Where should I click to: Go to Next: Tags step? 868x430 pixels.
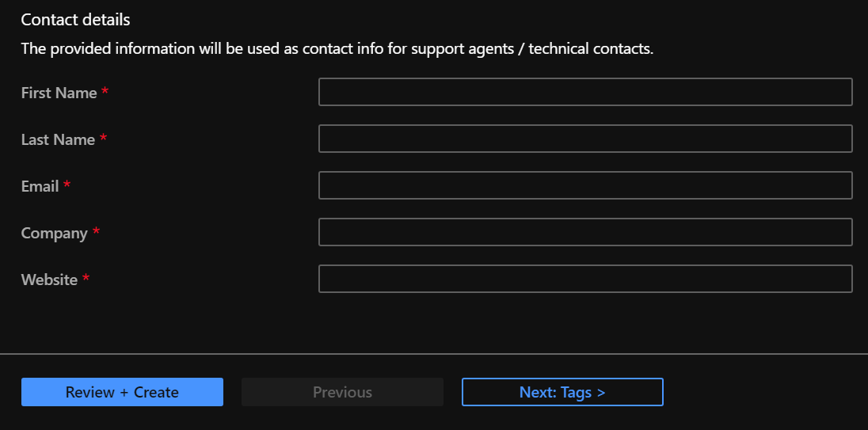tap(562, 392)
